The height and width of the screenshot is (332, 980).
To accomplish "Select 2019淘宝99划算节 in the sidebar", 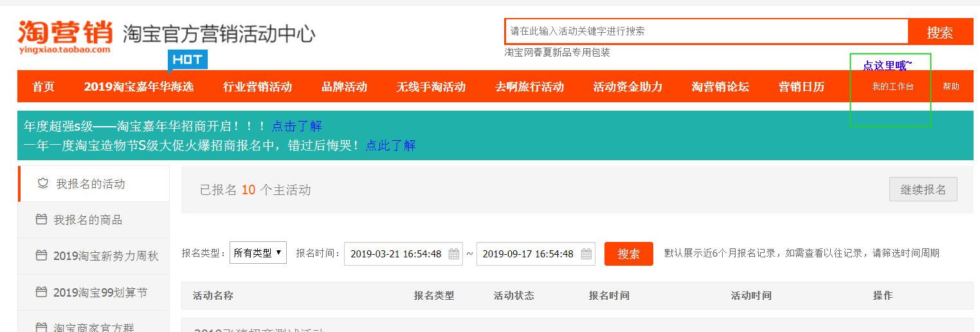I will 94,293.
